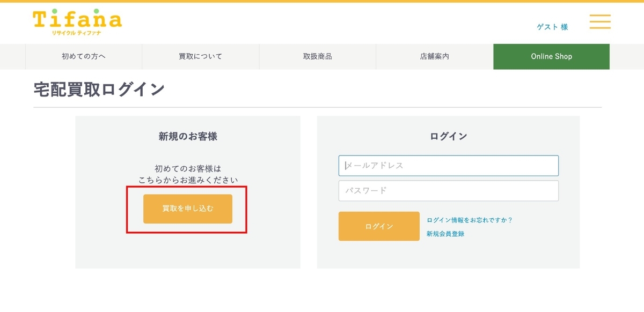The width and height of the screenshot is (644, 312).
Task: Open the 買取について menu item
Action: point(200,56)
